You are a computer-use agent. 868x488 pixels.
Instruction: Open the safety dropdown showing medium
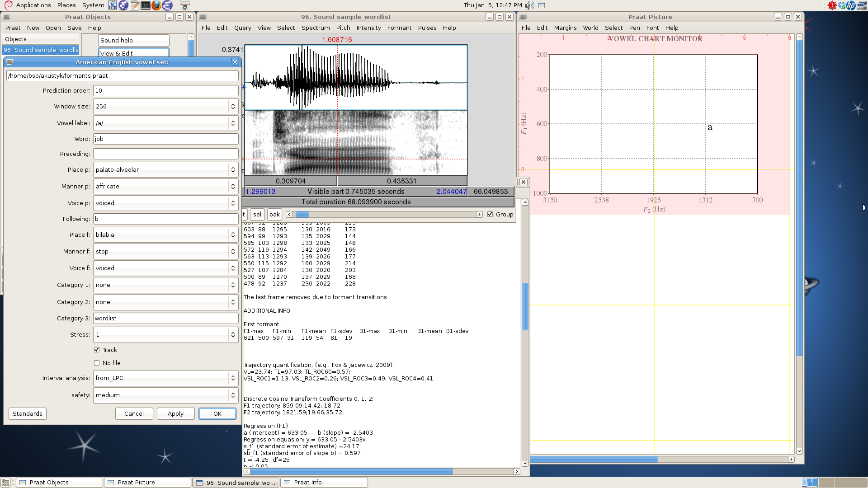(165, 395)
